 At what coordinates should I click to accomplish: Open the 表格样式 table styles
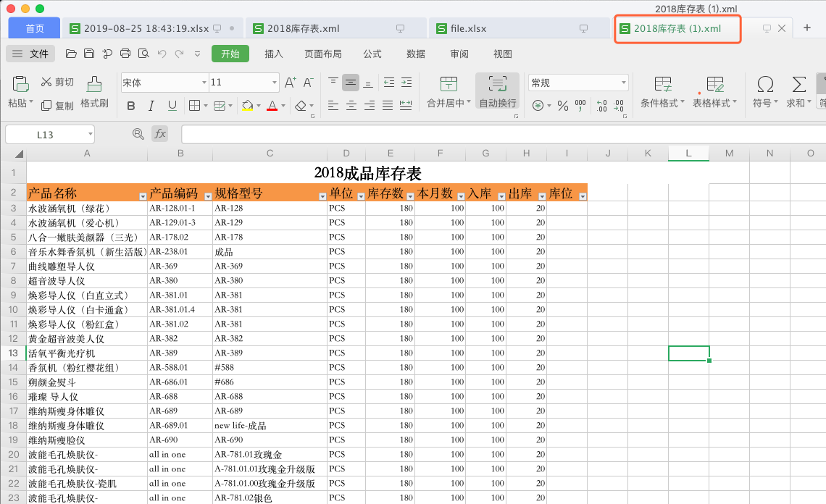(714, 92)
